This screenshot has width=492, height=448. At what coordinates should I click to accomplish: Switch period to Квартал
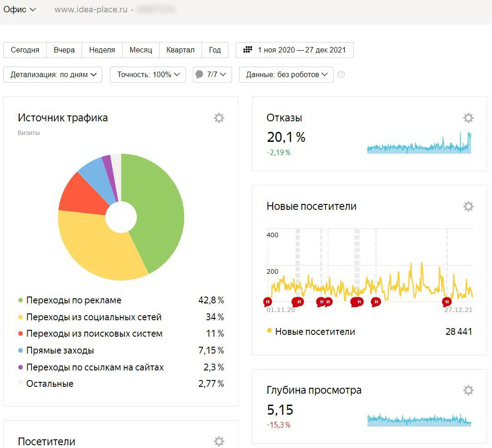[181, 50]
